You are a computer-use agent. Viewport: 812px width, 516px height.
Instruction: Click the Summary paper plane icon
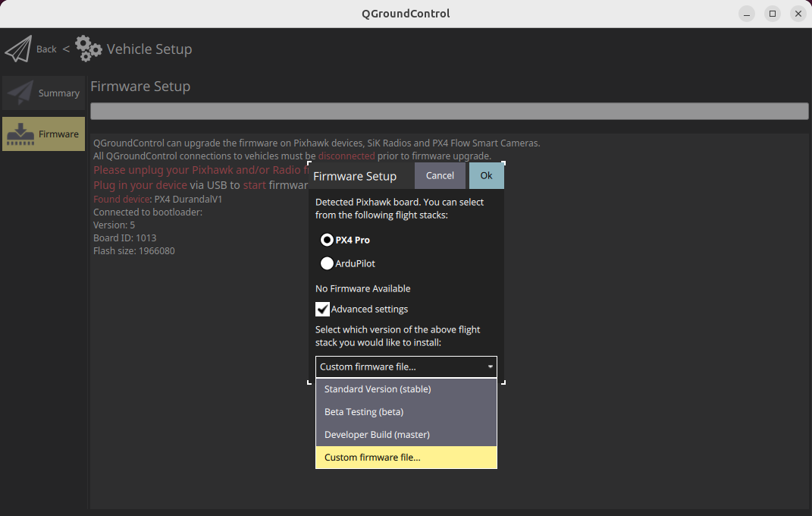coord(20,93)
